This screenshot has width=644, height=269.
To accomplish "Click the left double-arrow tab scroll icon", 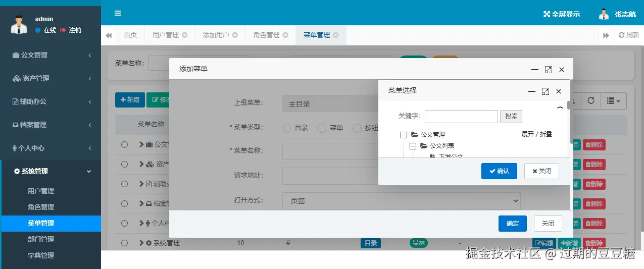I will [x=109, y=35].
